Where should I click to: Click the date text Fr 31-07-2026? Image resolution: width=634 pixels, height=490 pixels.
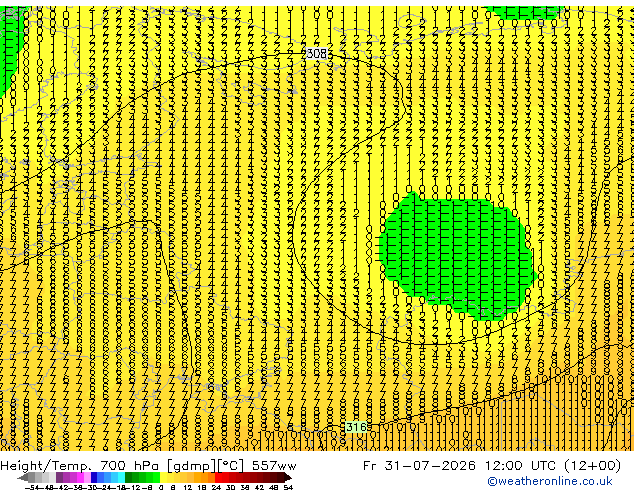coord(419,466)
